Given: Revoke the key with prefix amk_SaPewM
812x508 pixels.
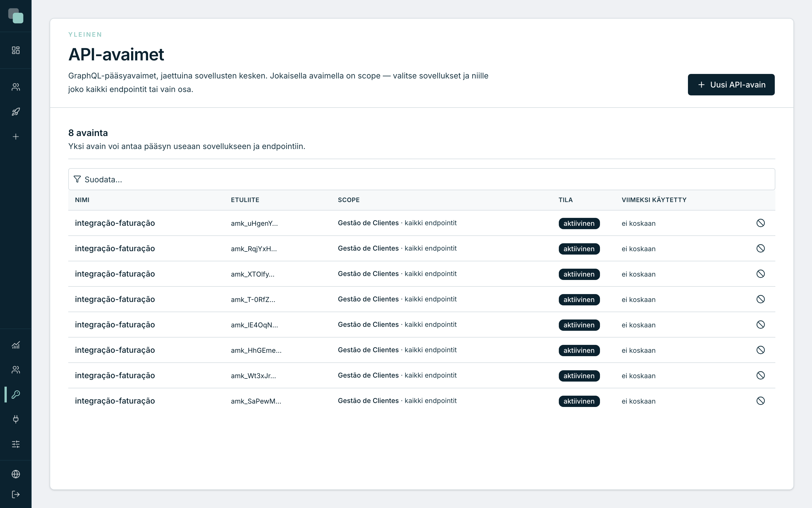Looking at the screenshot, I should (x=760, y=401).
